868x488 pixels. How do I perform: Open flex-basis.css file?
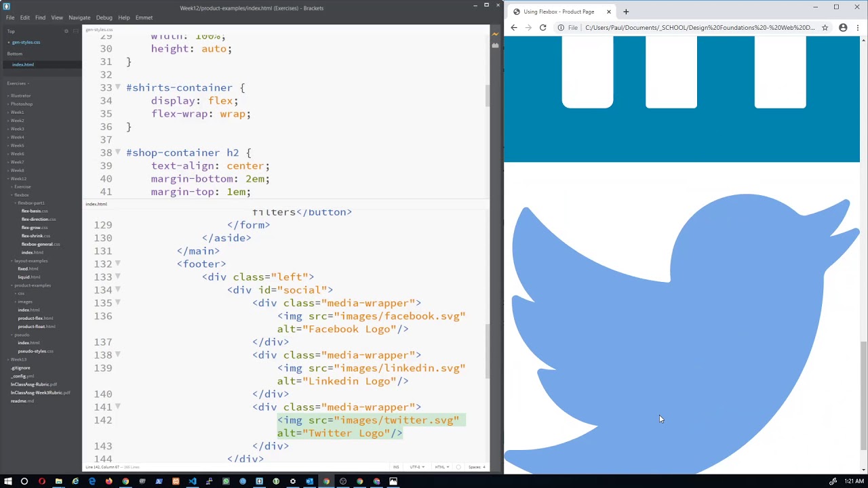pos(35,211)
